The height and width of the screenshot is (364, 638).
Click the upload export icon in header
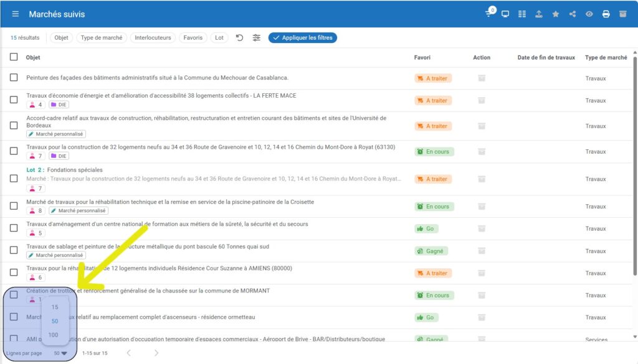(539, 14)
